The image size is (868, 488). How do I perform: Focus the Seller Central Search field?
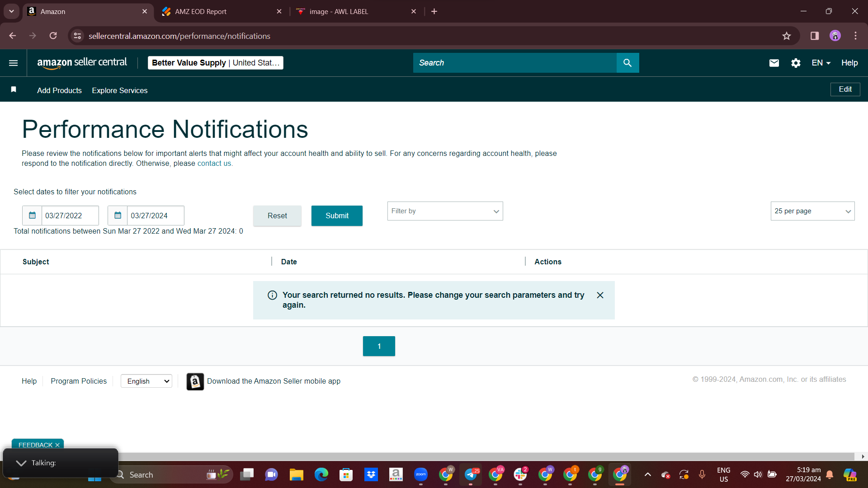515,63
